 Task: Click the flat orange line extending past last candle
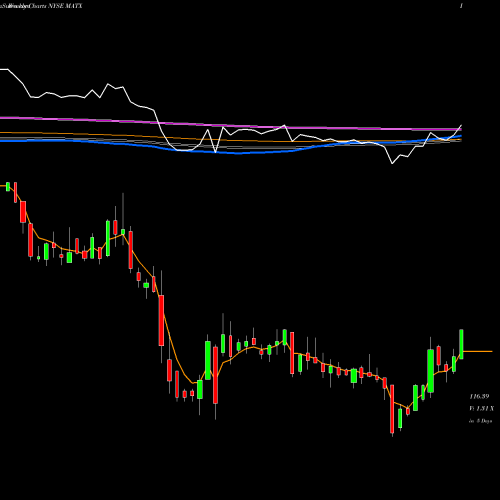(x=478, y=351)
